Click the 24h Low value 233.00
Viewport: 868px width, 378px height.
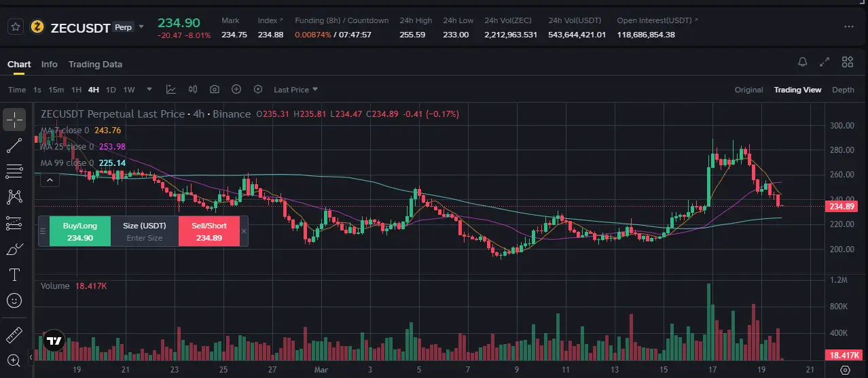coord(456,35)
